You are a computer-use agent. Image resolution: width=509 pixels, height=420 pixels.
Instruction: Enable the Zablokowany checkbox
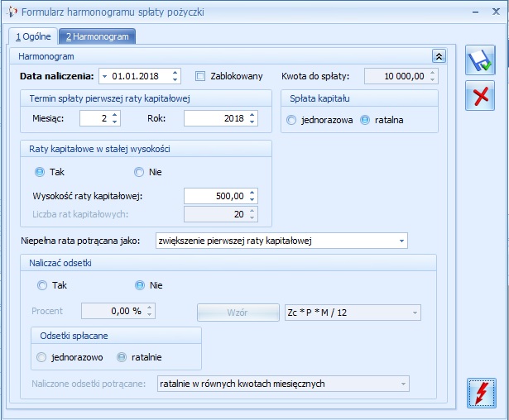click(x=200, y=76)
